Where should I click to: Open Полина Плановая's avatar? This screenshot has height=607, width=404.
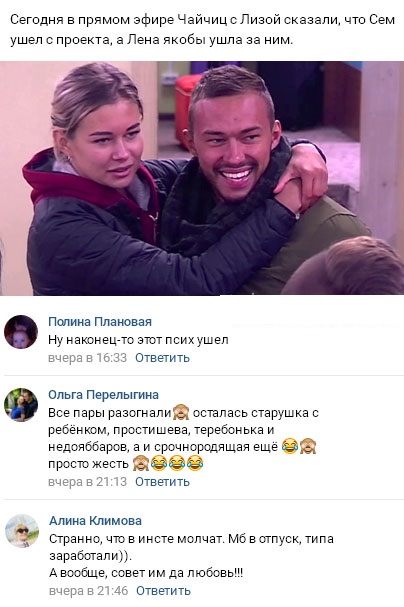[21, 332]
